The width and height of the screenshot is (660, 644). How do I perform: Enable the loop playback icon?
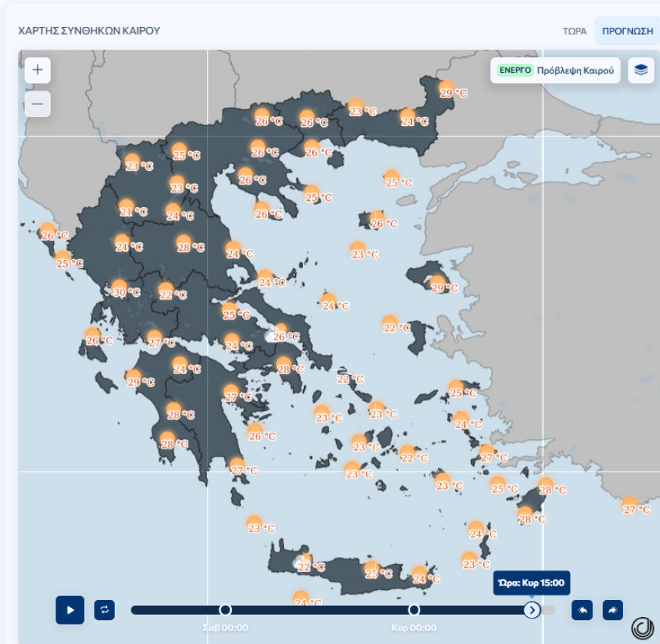pyautogui.click(x=103, y=610)
